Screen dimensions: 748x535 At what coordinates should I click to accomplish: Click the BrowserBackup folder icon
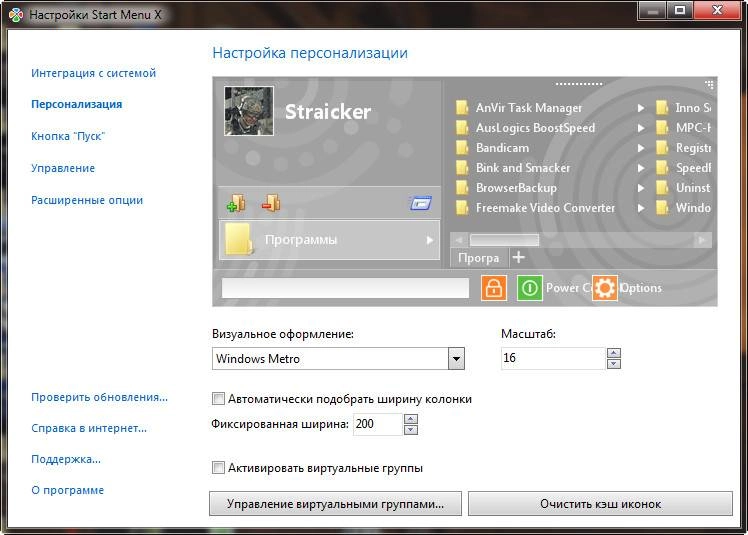(x=462, y=188)
